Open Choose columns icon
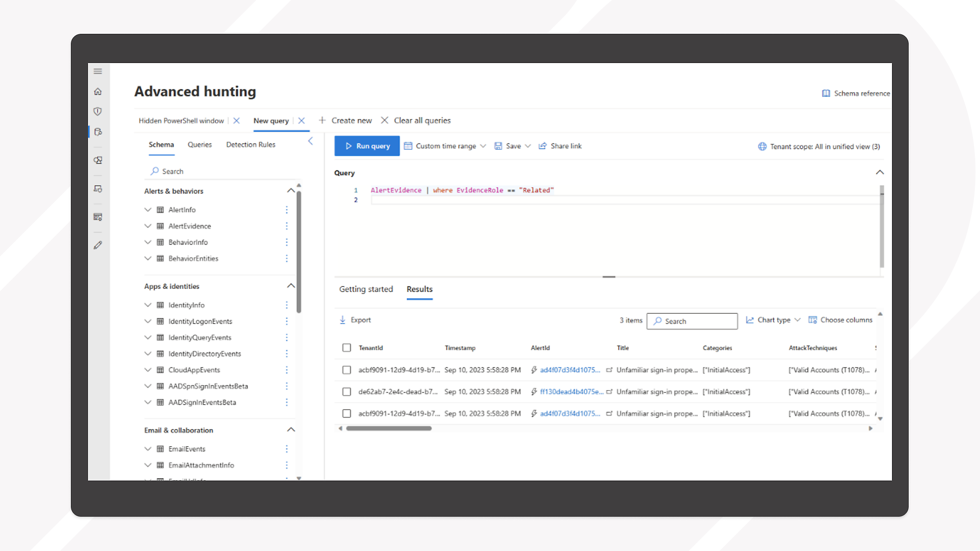This screenshot has height=551, width=980. click(x=812, y=320)
